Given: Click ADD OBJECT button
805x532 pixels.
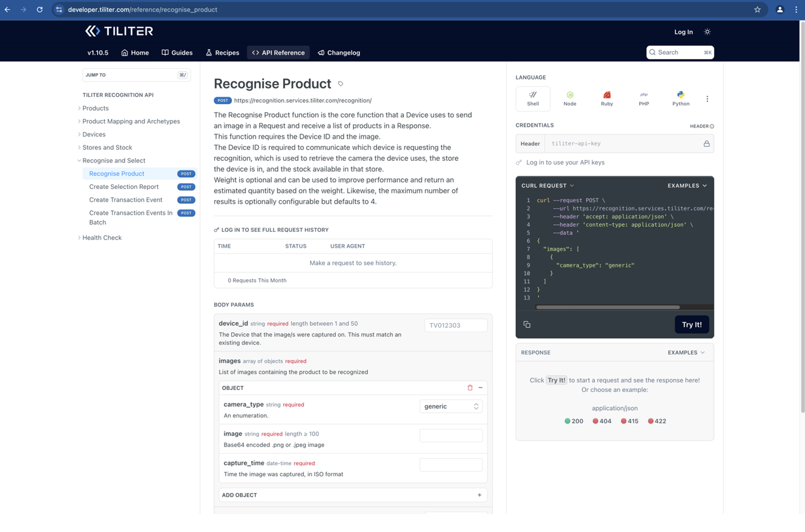Looking at the screenshot, I should click(x=353, y=495).
